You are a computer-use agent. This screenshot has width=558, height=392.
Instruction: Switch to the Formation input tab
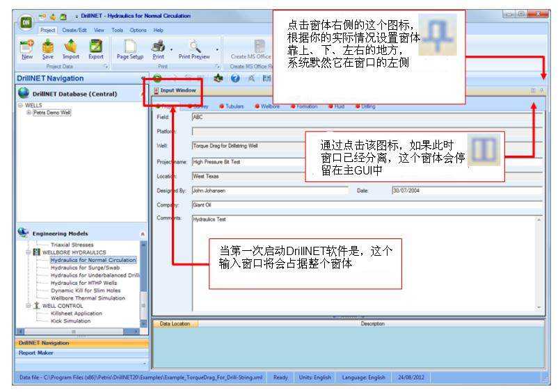[x=304, y=106]
